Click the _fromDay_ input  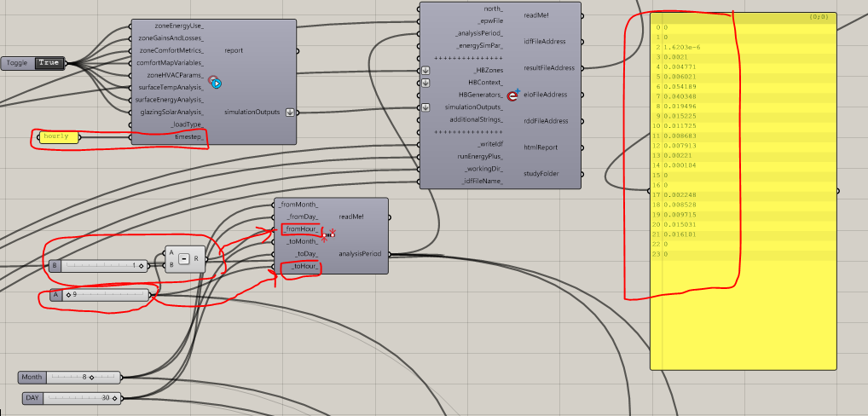coord(303,217)
